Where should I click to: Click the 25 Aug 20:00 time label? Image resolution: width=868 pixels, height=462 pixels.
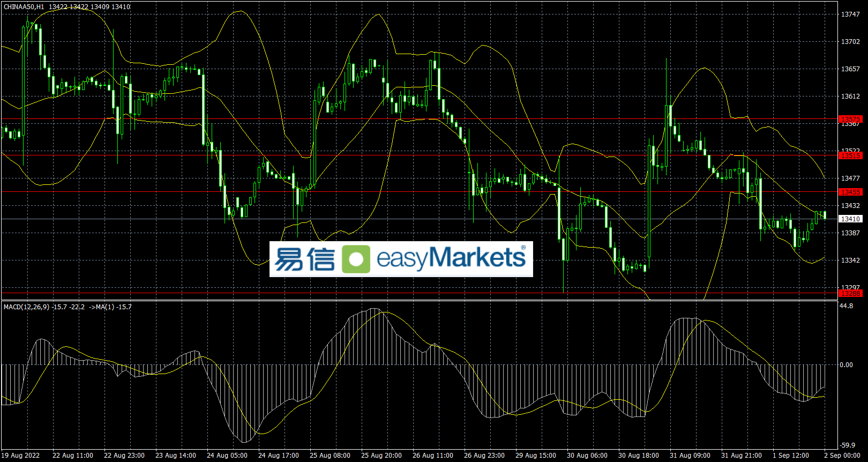(x=381, y=456)
